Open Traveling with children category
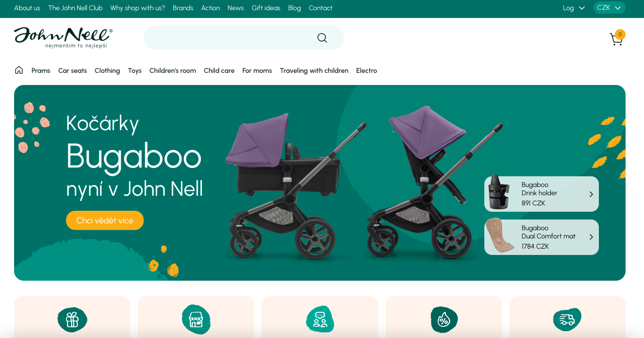This screenshot has width=644, height=338. point(314,70)
